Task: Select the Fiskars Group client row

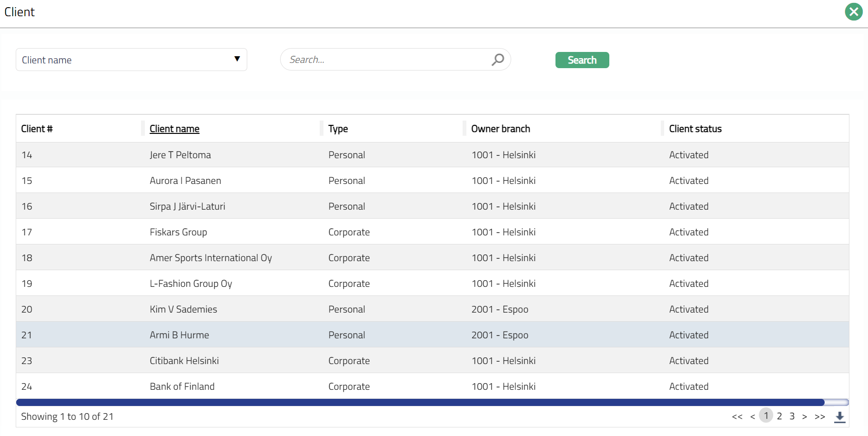Action: pyautogui.click(x=178, y=232)
